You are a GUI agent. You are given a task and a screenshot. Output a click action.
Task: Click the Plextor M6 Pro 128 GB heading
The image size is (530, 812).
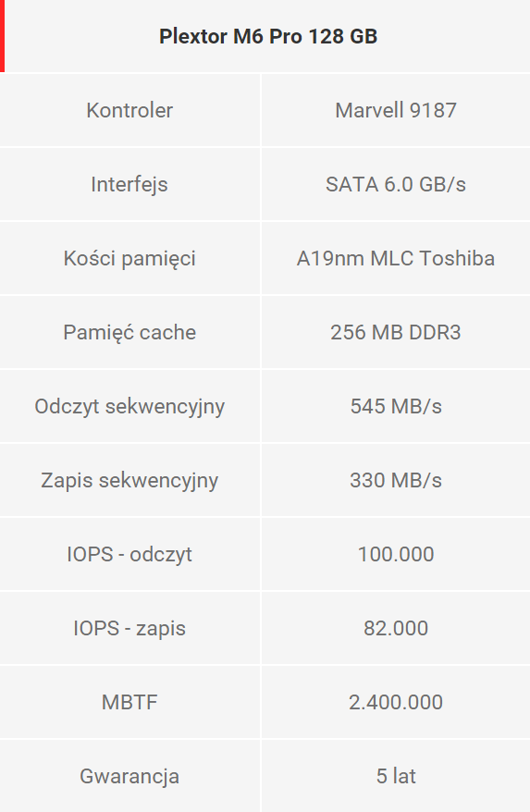pos(268,36)
